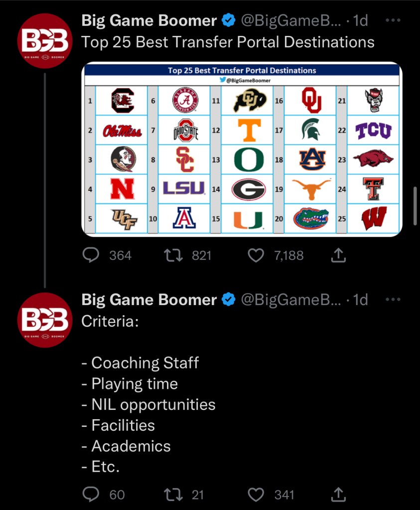Open Big Game Boomer profile name link

(149, 21)
